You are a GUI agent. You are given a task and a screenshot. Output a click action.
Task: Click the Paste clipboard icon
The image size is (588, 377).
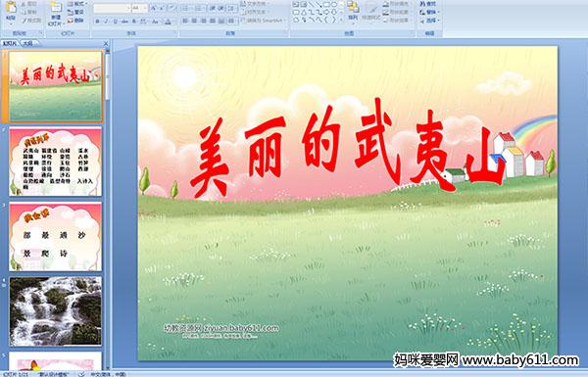tap(11, 8)
